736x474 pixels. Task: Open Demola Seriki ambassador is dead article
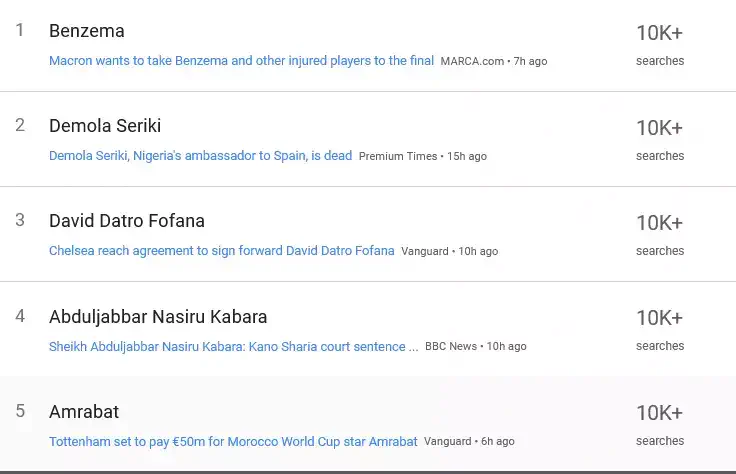[200, 155]
